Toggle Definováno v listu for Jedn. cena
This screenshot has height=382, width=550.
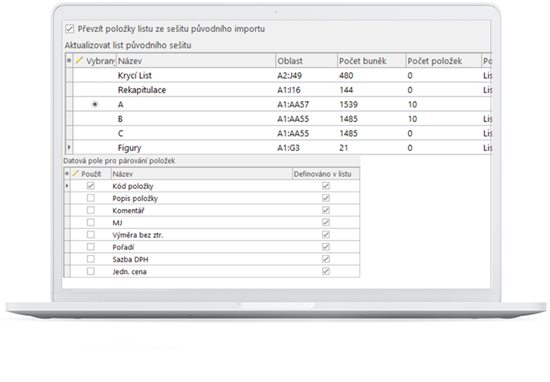[326, 271]
